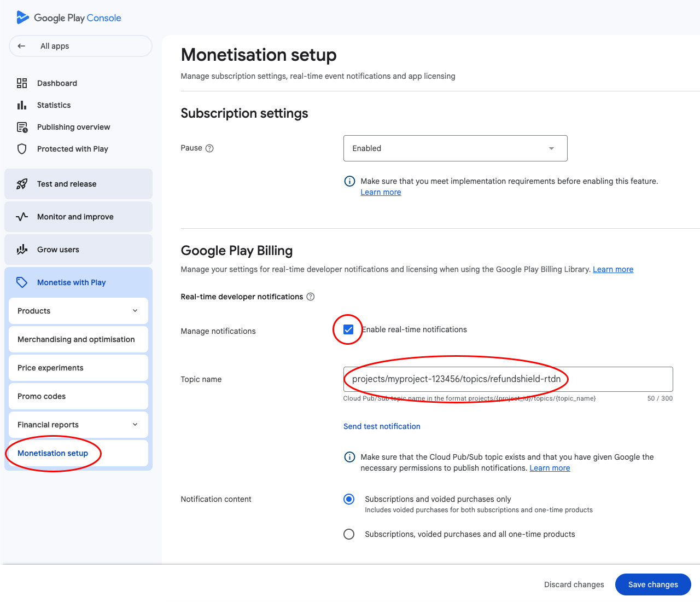700x602 pixels.
Task: Go to Publishing overview
Action: point(73,127)
